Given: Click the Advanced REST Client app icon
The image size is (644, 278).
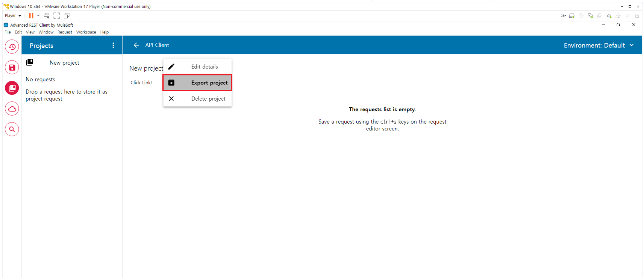Looking at the screenshot, I should coord(6,25).
